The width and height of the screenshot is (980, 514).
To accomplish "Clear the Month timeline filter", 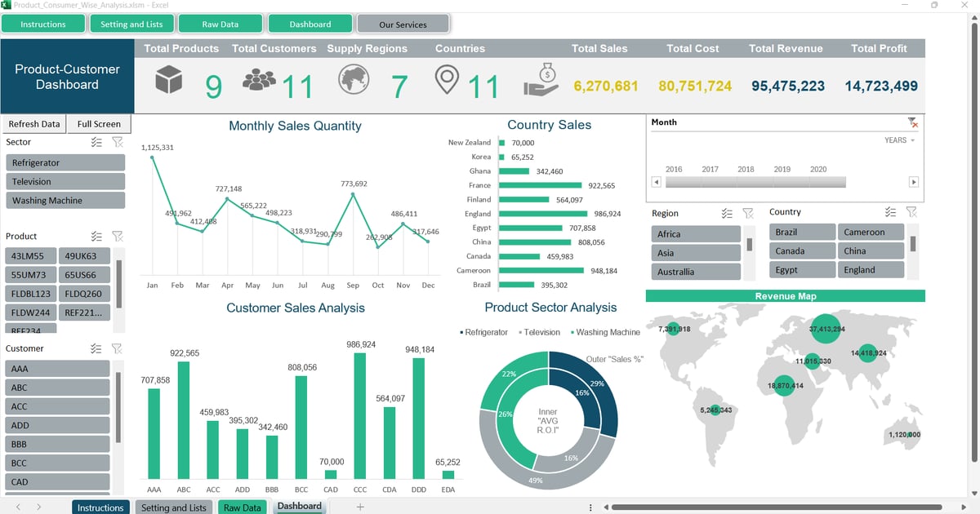I will [915, 122].
